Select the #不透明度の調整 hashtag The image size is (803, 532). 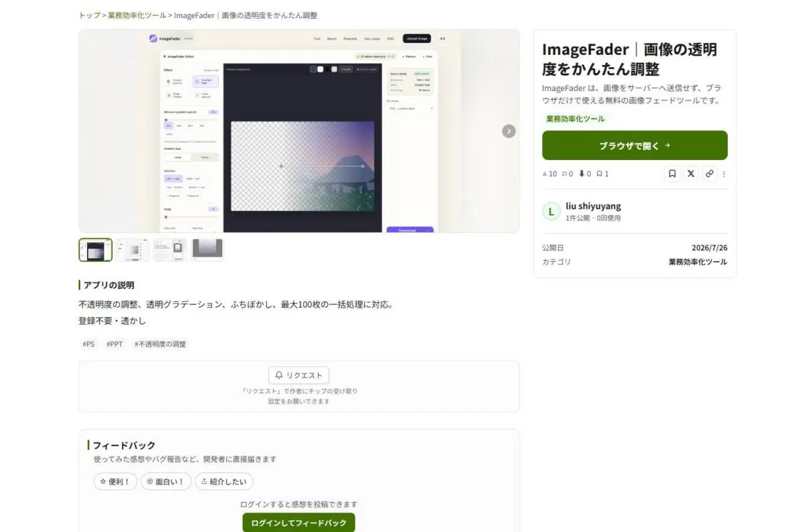[160, 344]
